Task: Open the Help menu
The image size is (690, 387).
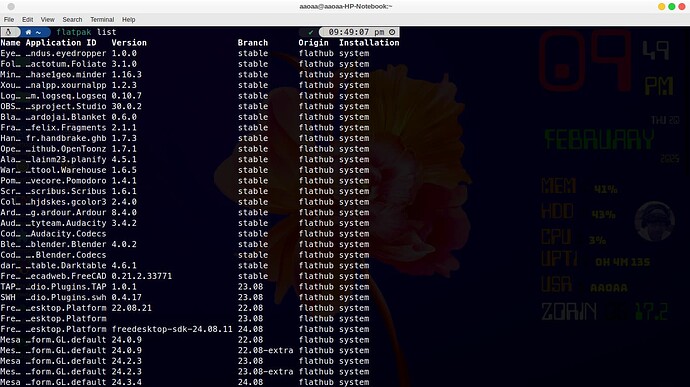Action: (x=128, y=19)
